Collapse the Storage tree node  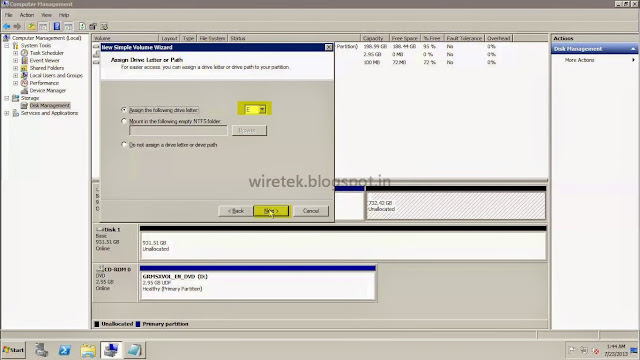point(7,98)
